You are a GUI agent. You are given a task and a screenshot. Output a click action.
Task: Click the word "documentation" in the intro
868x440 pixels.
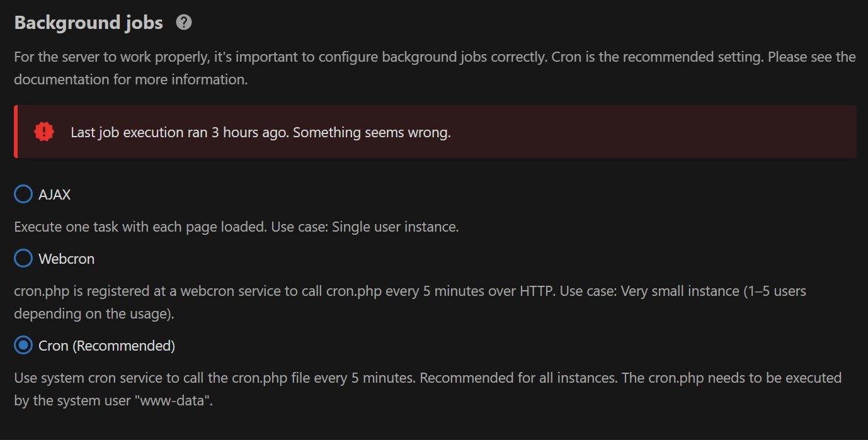(x=59, y=80)
